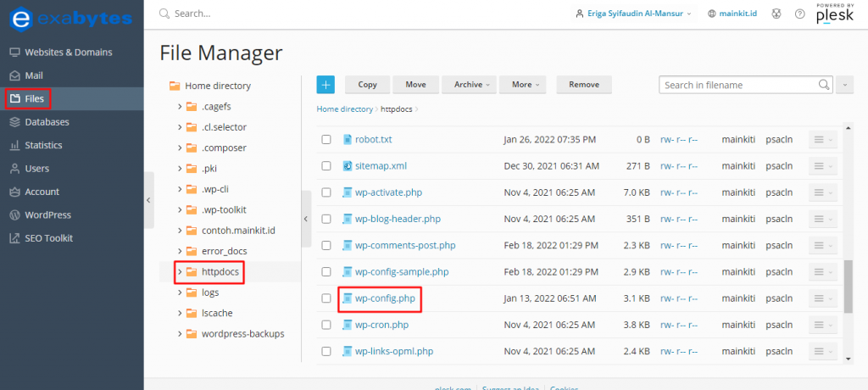Click the file list vertical scrollbar thumb

pos(848,287)
